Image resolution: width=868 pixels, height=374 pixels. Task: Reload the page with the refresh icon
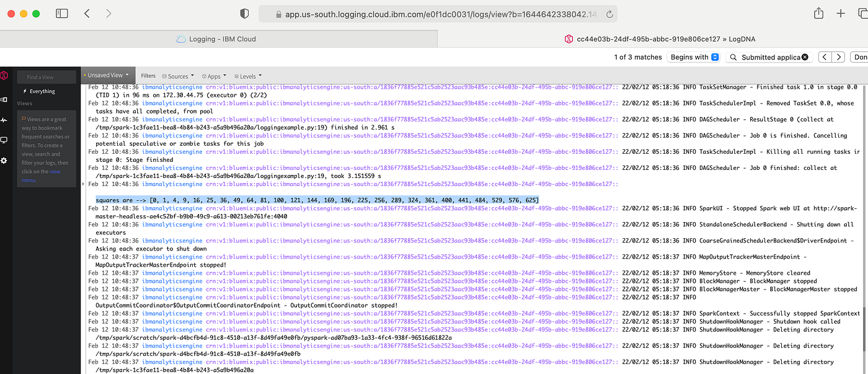(x=609, y=14)
